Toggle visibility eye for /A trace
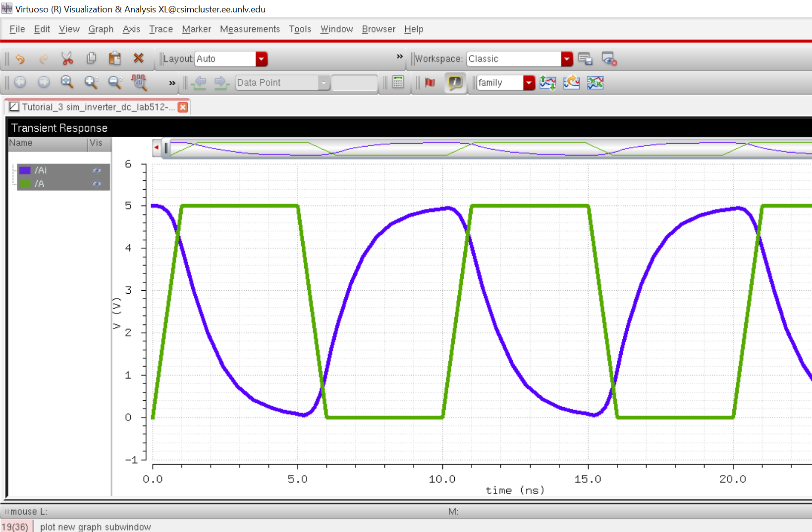The image size is (812, 532). click(97, 184)
